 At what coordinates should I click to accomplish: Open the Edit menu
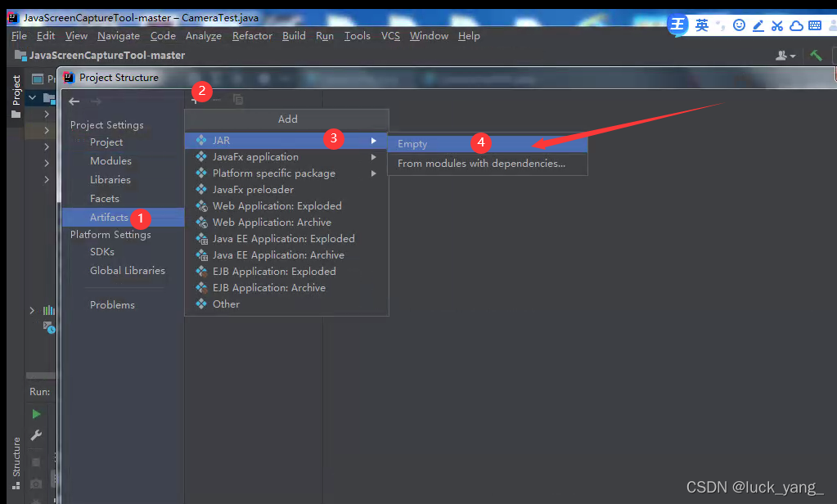point(45,36)
